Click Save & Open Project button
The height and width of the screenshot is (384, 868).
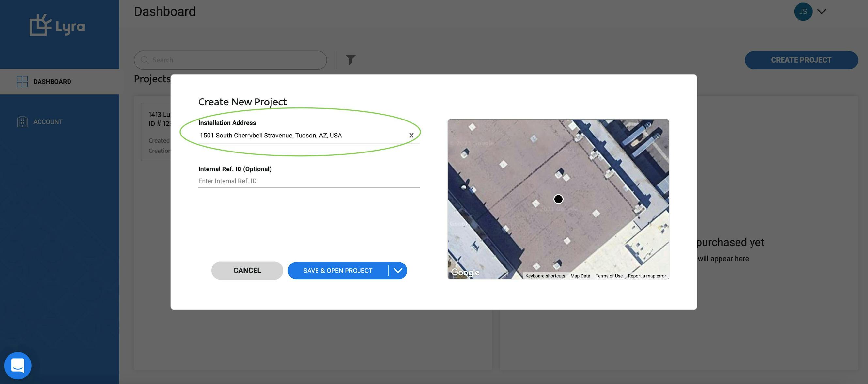[x=338, y=271]
